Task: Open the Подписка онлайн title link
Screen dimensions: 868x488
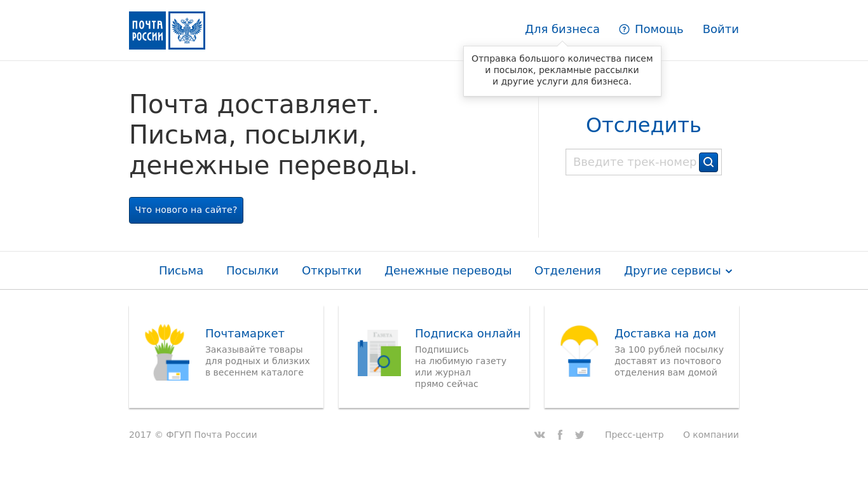Action: coord(468,334)
